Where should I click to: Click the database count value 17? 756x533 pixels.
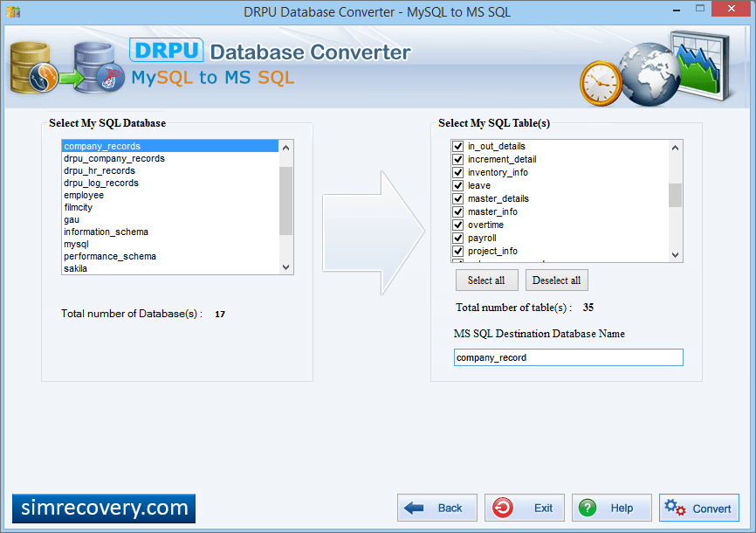click(220, 315)
